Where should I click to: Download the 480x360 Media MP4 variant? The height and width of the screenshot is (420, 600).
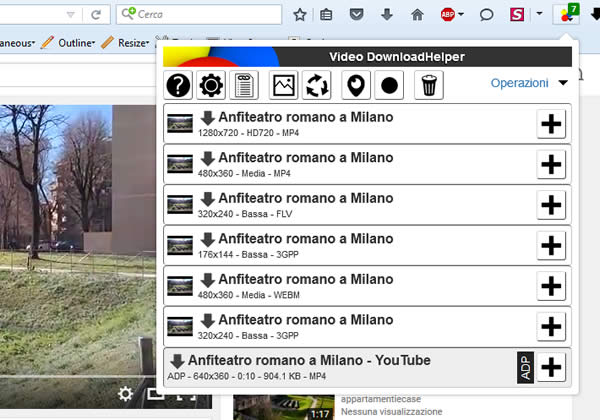coord(208,158)
